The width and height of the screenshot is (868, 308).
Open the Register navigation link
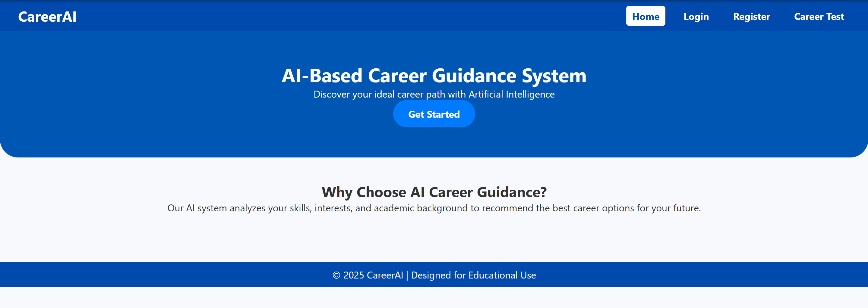tap(751, 17)
